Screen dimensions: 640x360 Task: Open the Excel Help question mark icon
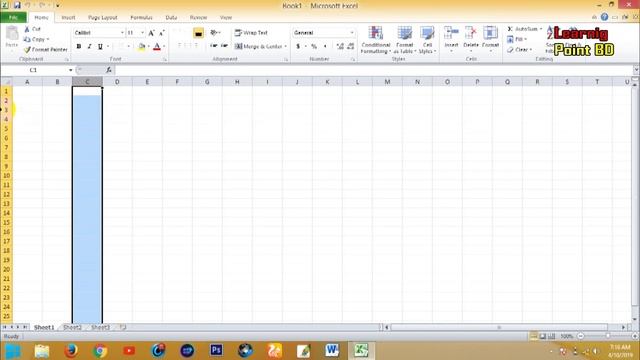coord(604,17)
